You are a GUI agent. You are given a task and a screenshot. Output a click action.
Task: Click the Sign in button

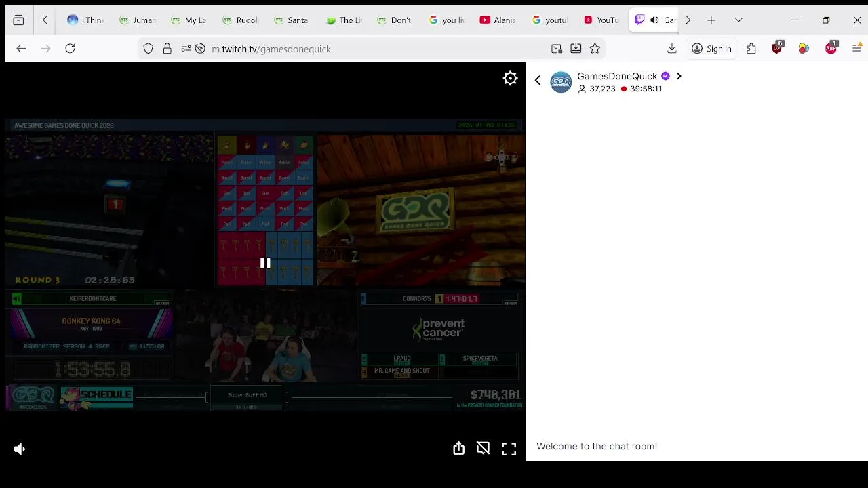pyautogui.click(x=711, y=49)
